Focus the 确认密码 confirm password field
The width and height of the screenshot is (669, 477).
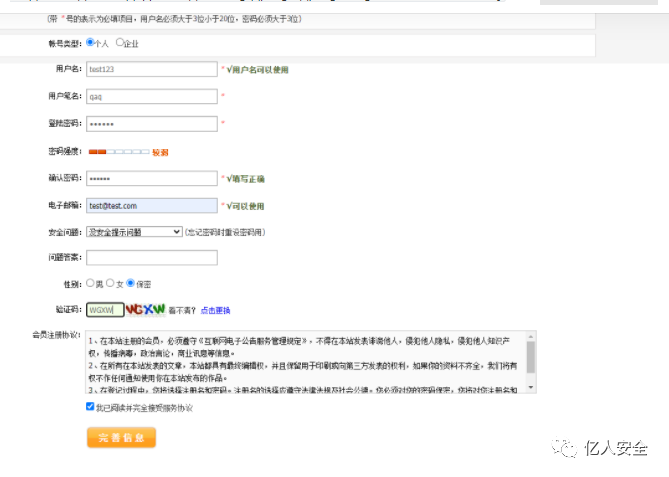[x=151, y=179]
